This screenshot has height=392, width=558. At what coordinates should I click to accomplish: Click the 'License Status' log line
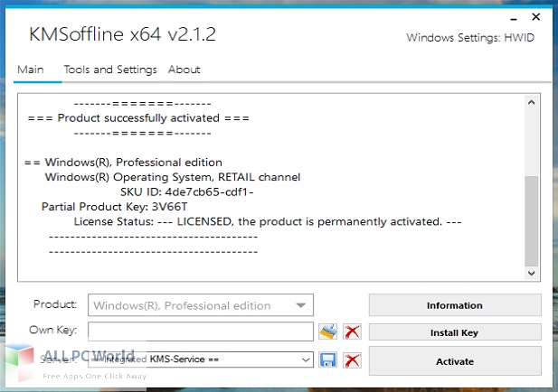tap(268, 222)
